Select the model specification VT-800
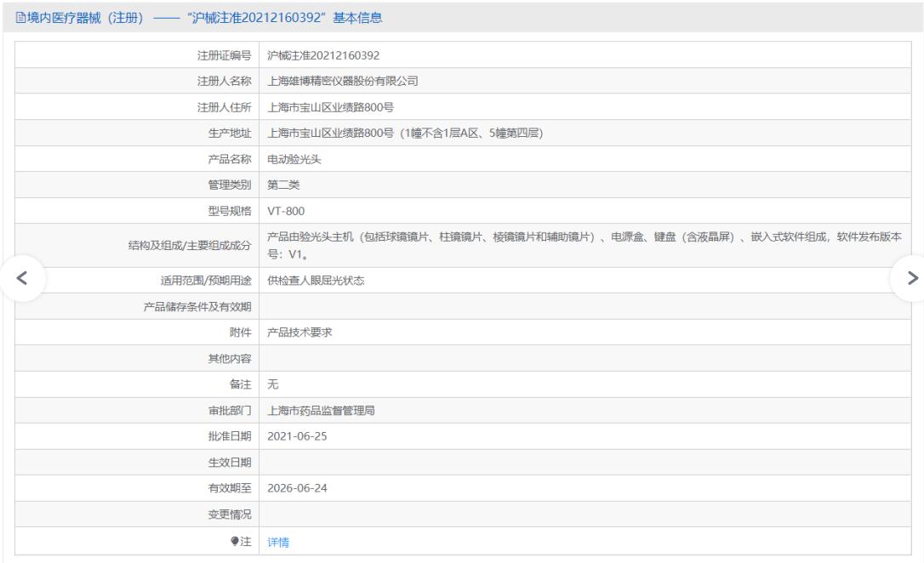The image size is (924, 563). coord(286,209)
